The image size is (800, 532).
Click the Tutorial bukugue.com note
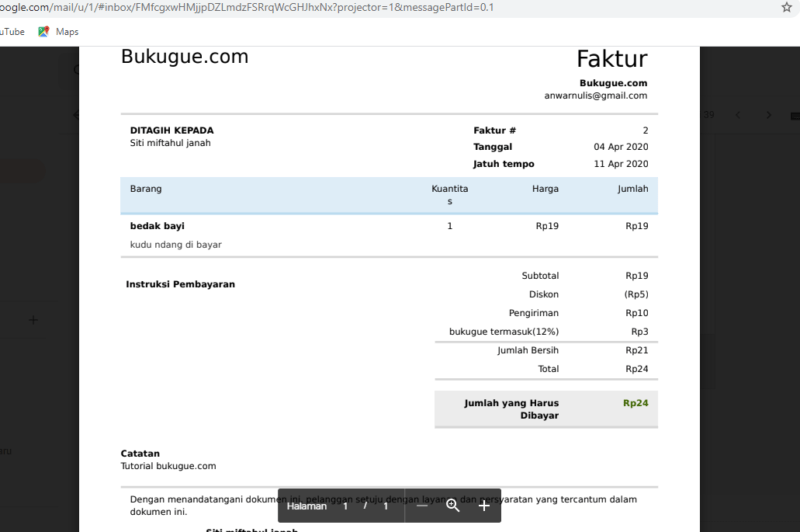point(168,466)
